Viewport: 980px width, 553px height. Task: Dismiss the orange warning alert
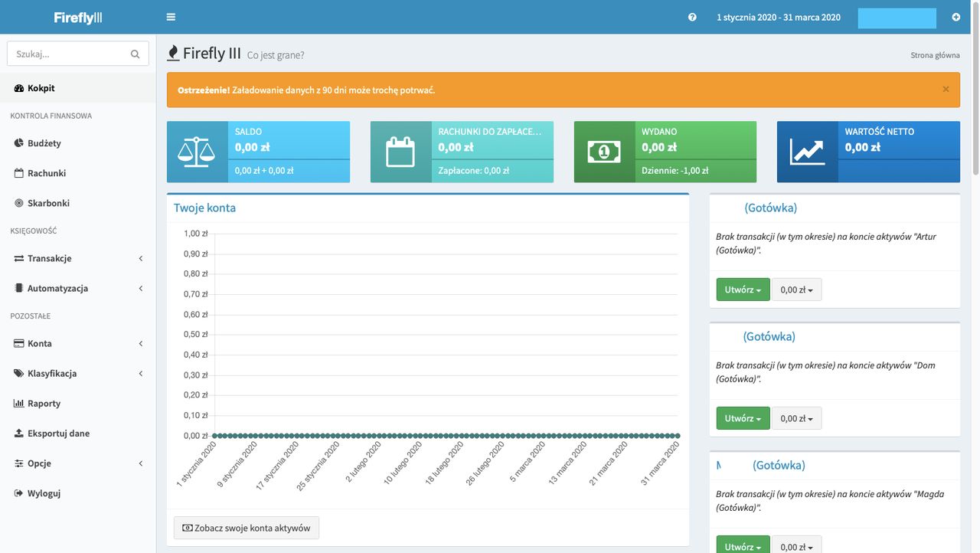coord(946,90)
